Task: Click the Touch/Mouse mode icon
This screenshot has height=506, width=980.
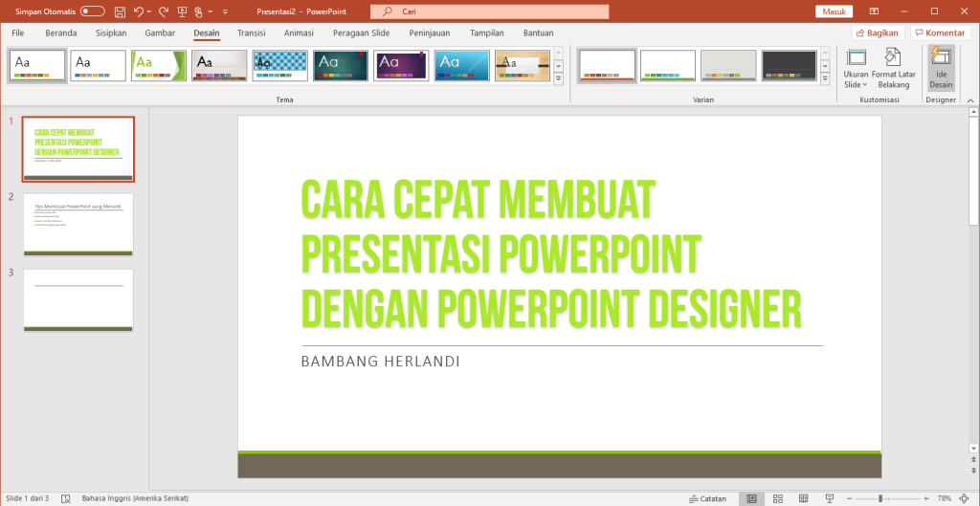Action: pos(199,11)
